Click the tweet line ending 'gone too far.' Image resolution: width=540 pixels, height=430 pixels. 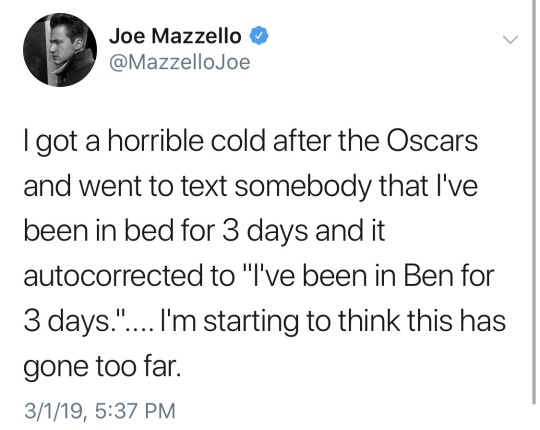pyautogui.click(x=102, y=366)
